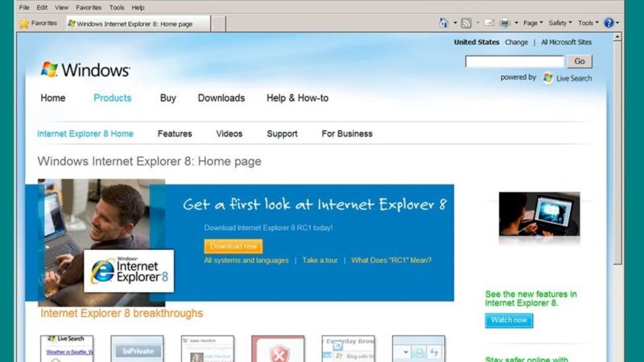Viewport: 644px width, 362px height.
Task: Open the Products navigation link
Action: click(x=113, y=98)
